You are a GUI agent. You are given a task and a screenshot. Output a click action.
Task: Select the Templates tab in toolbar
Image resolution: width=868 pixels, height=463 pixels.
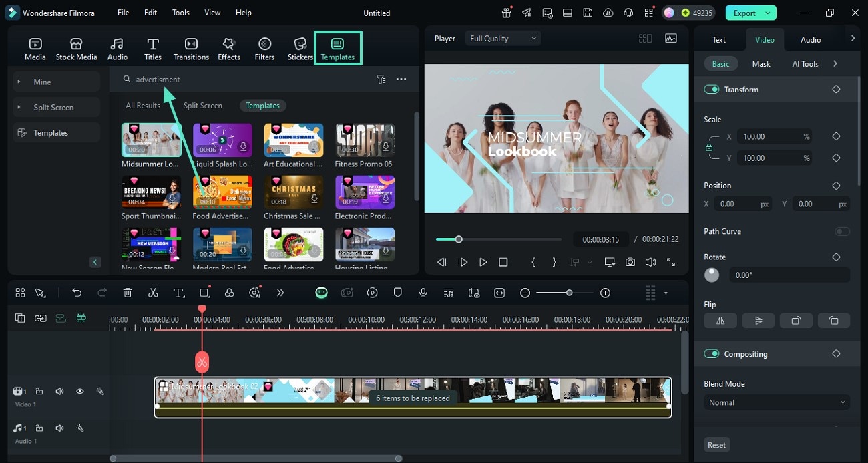338,49
